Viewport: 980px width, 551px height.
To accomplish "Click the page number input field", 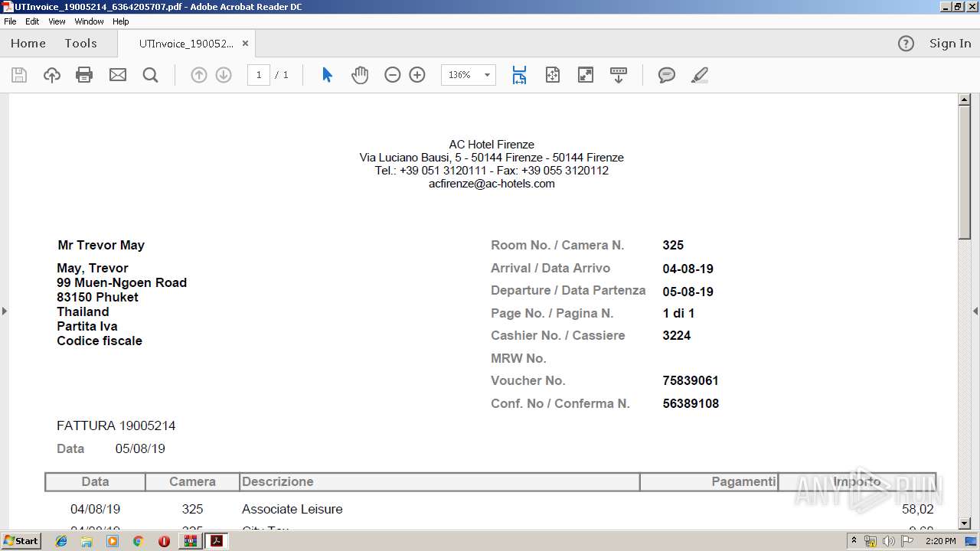I will click(259, 75).
